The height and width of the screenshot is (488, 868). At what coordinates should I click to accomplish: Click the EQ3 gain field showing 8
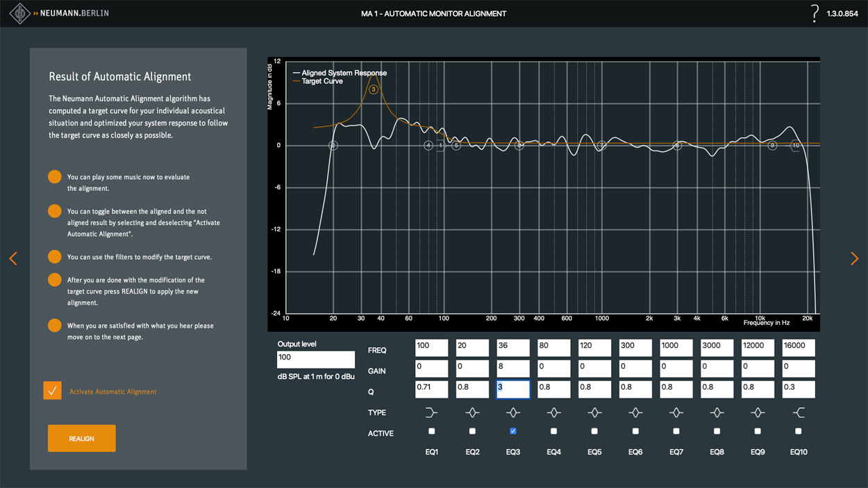[513, 369]
